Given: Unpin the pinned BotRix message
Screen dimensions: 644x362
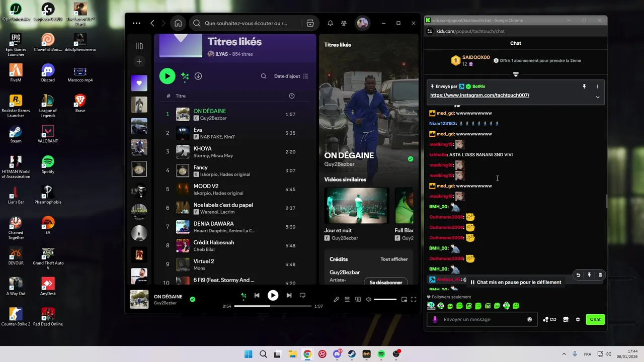Looking at the screenshot, I should 584,86.
